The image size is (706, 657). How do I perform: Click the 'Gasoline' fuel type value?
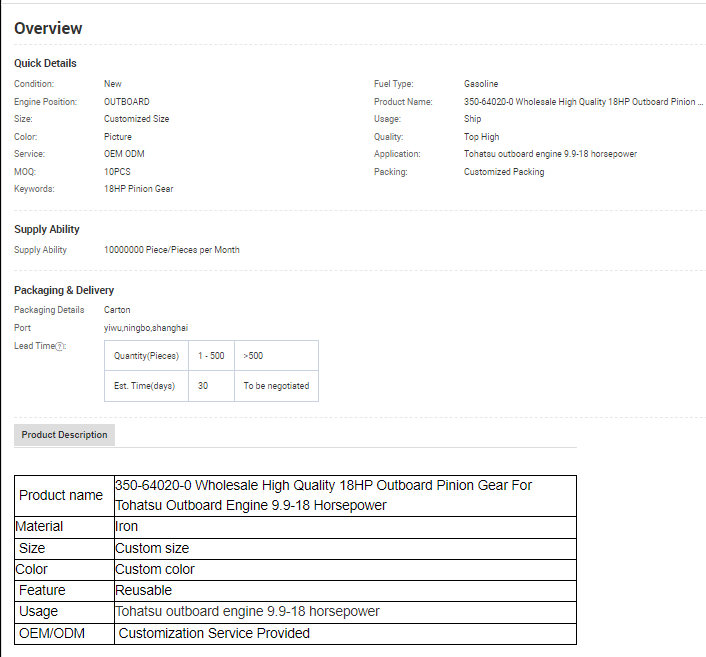pyautogui.click(x=481, y=84)
